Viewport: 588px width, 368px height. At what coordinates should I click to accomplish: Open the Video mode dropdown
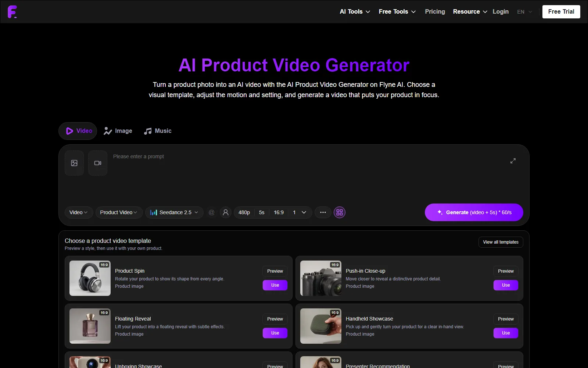click(79, 212)
